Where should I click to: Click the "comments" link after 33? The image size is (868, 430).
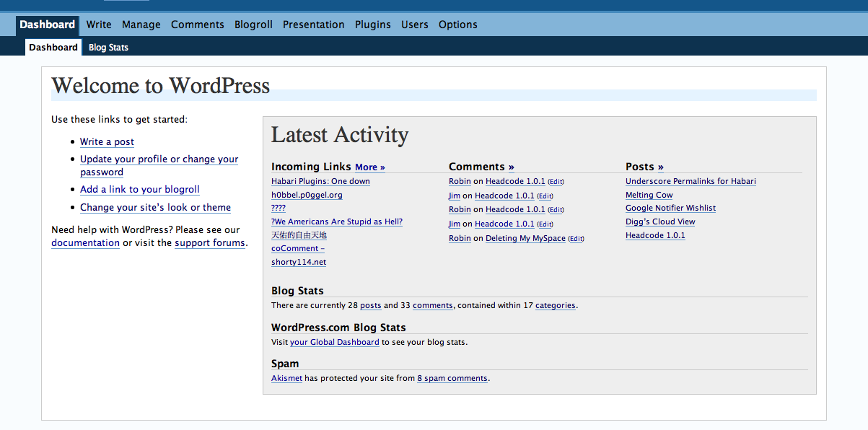433,306
